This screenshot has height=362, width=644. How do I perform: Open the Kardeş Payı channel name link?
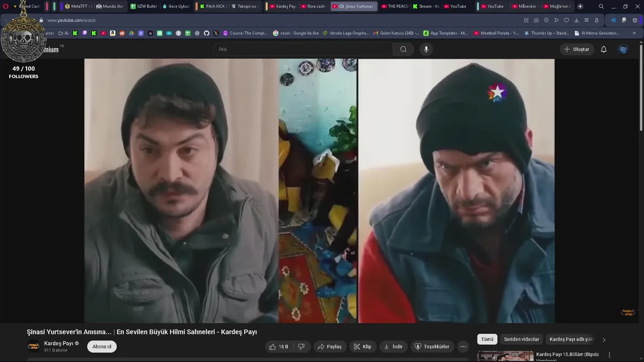[x=58, y=343]
